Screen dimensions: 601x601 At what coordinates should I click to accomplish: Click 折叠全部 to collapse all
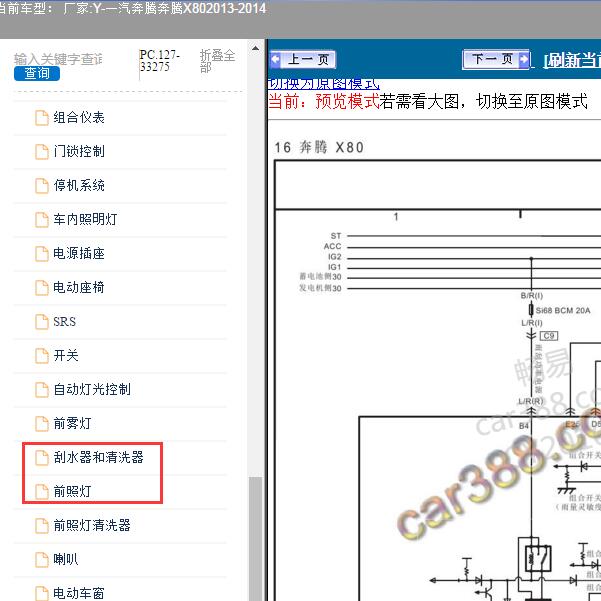217,61
